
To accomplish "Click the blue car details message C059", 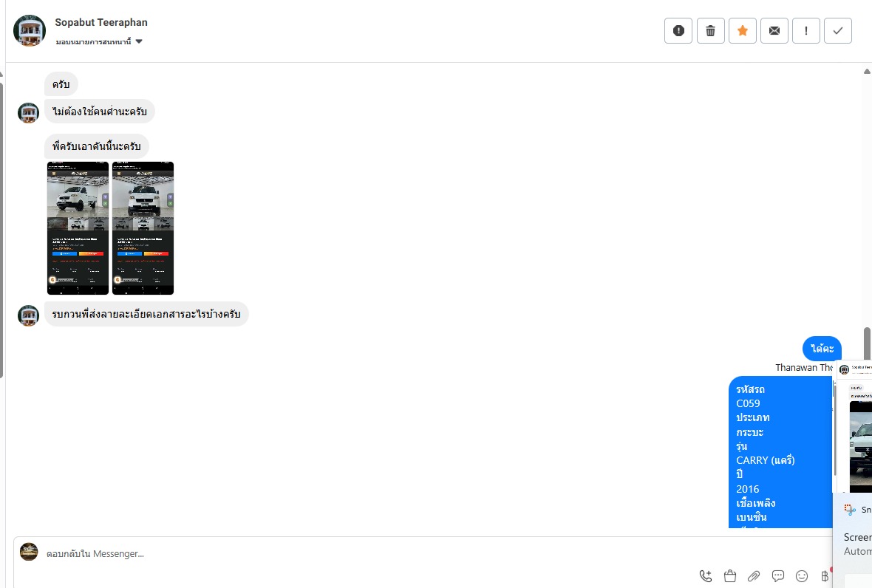I will point(780,452).
